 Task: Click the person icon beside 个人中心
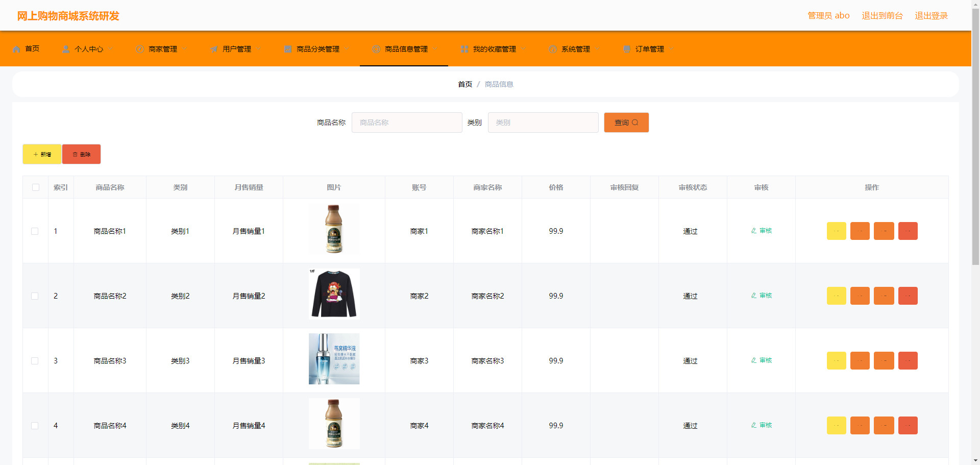[x=66, y=49]
